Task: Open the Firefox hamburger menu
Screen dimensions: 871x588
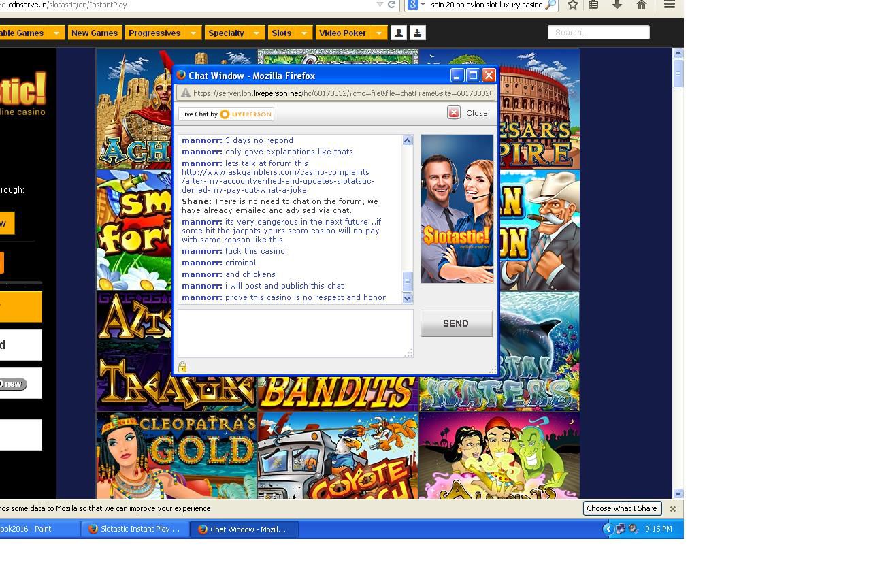Action: click(x=670, y=5)
